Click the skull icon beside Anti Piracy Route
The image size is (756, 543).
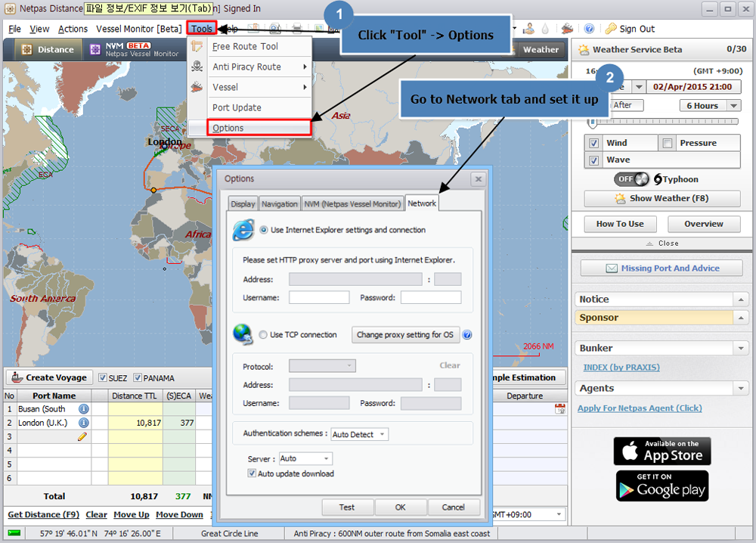click(197, 66)
